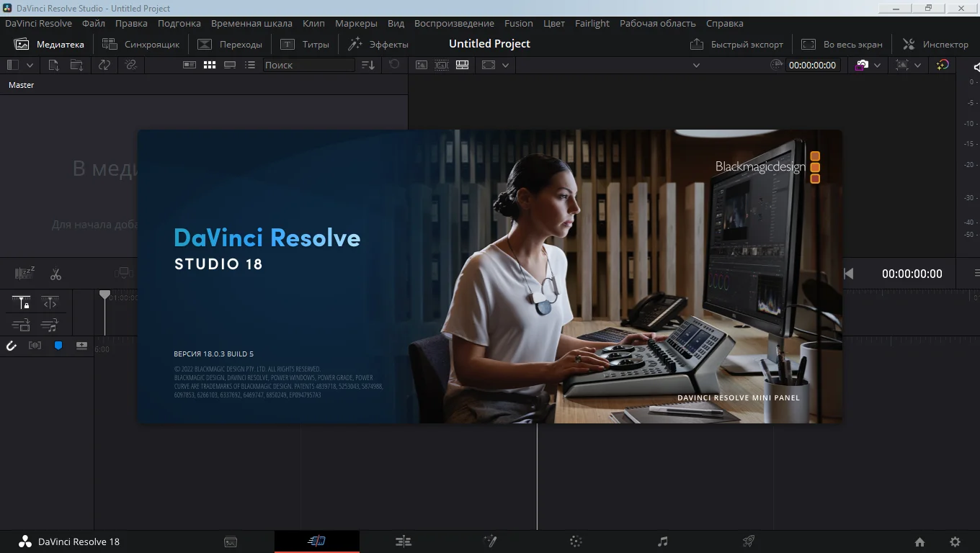The image size is (980, 553).
Task: Click the Boring Detector zzz icon
Action: point(24,273)
